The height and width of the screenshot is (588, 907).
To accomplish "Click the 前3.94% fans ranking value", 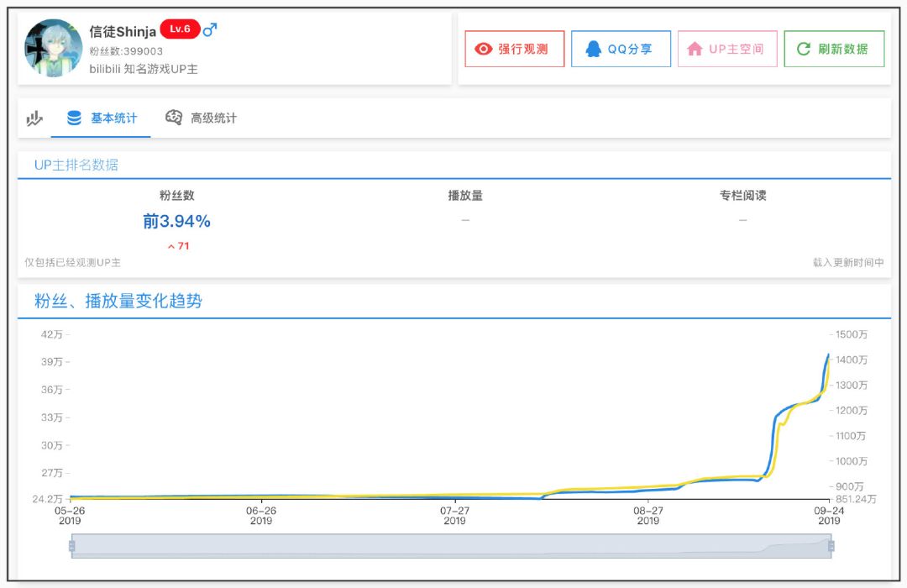I will [176, 221].
